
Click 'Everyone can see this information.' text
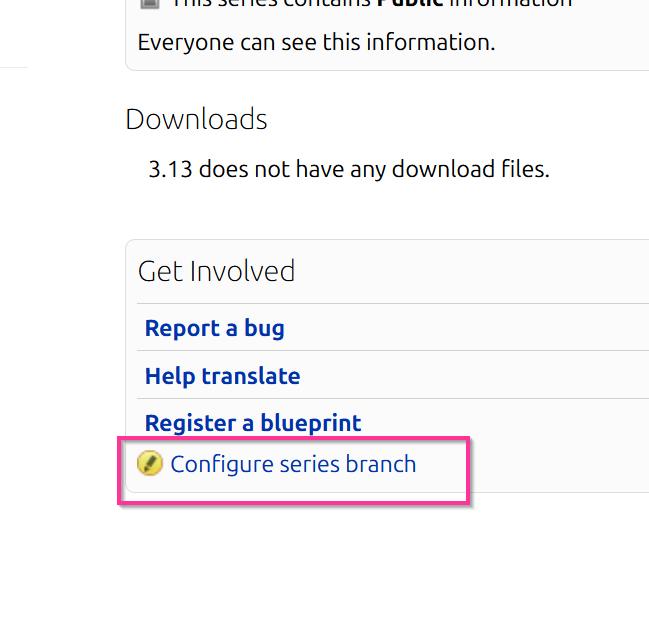pos(316,42)
